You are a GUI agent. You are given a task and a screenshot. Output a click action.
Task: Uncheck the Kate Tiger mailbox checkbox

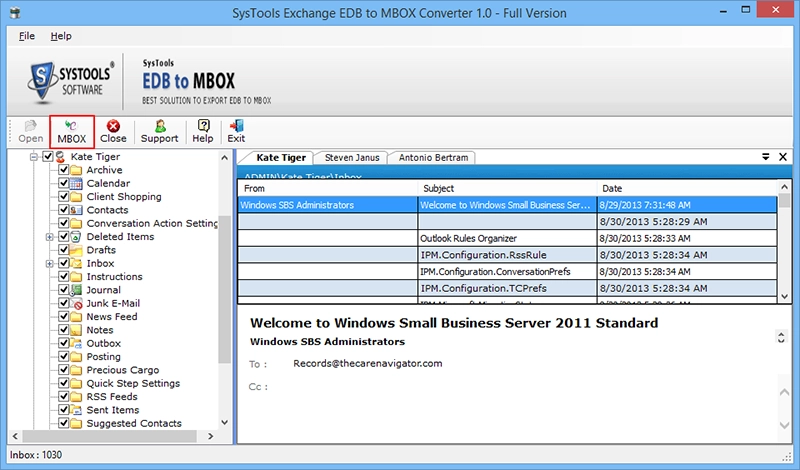(48, 157)
